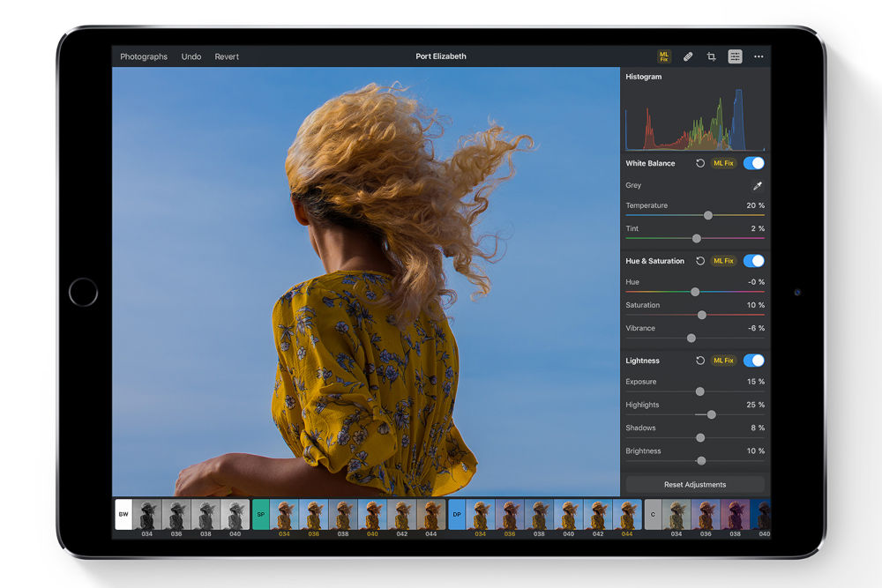Choose the BW 038 preset thumbnail
Viewport: 882px width, 588px height.
[206, 515]
